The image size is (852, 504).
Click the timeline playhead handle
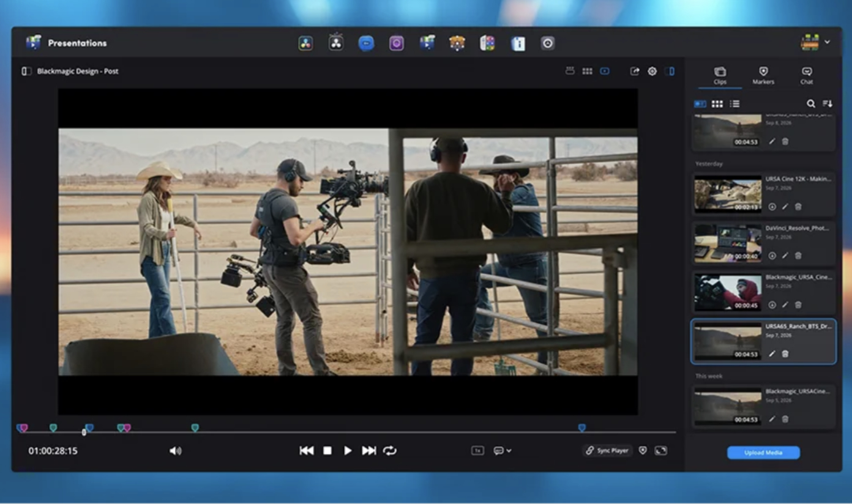[x=84, y=432]
